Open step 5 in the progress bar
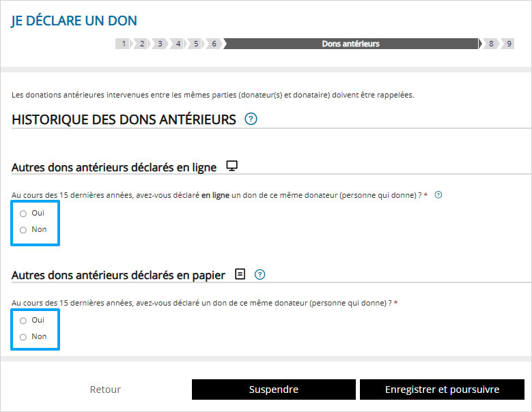This screenshot has width=532, height=412. click(x=195, y=44)
